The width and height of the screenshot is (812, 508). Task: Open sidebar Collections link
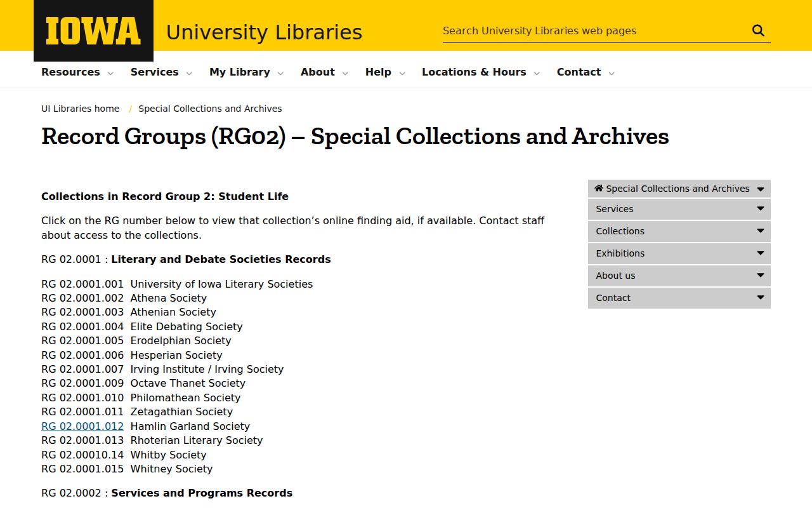coord(620,231)
